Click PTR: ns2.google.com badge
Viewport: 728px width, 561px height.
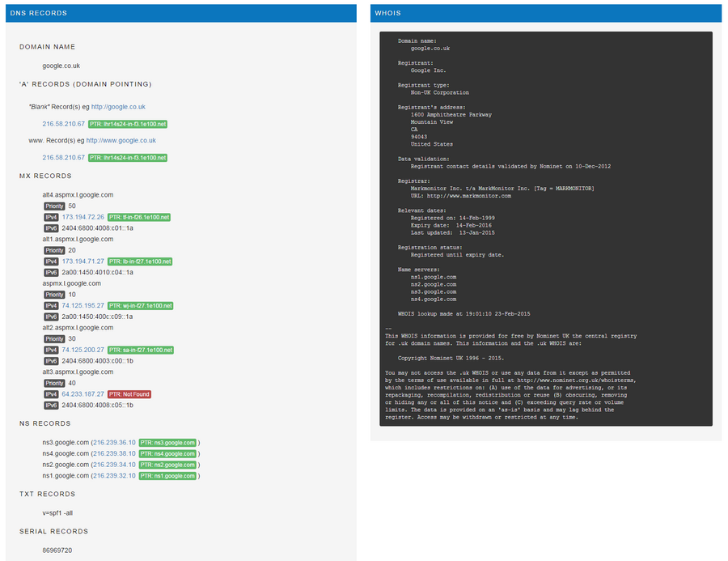click(x=167, y=465)
